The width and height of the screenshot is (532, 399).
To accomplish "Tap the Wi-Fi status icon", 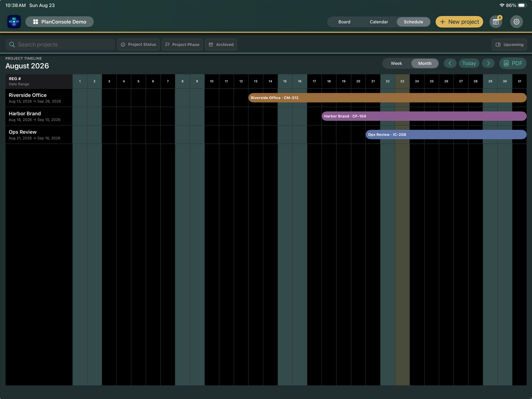I will pyautogui.click(x=502, y=5).
